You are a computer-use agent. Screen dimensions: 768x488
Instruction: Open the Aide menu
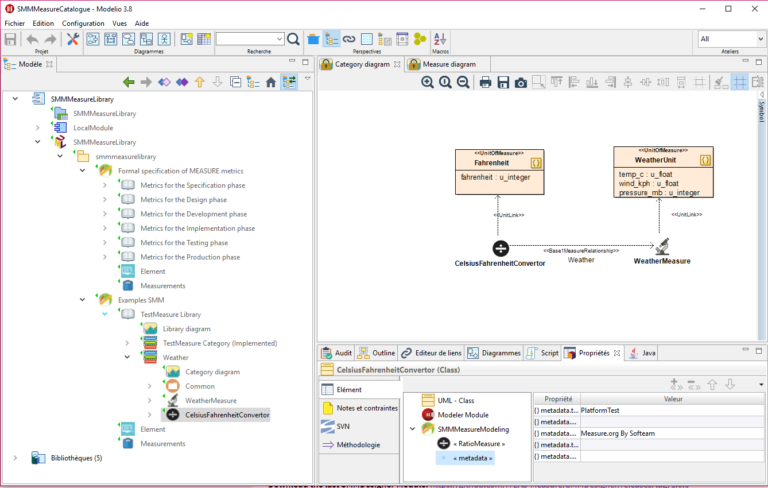pos(142,23)
